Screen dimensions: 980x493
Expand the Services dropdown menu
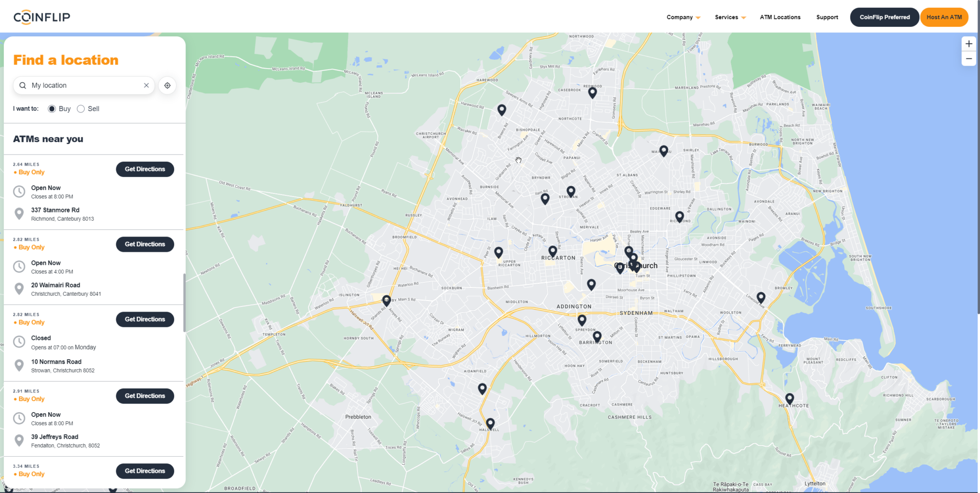730,17
